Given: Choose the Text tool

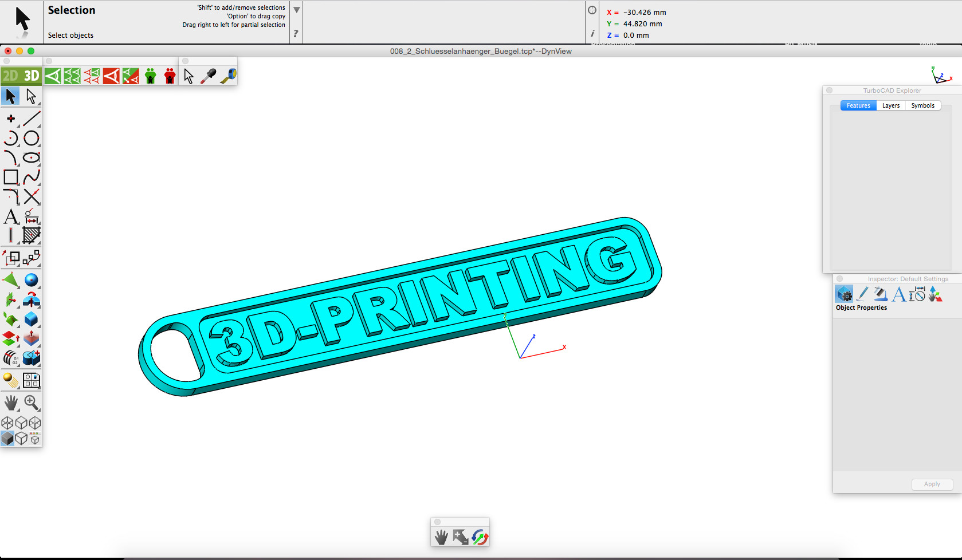Looking at the screenshot, I should click(x=10, y=216).
